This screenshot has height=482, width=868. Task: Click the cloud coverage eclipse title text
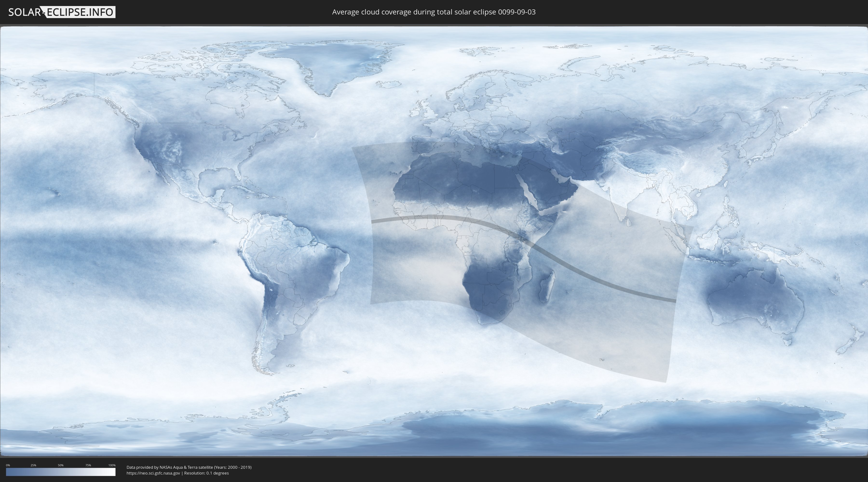point(434,12)
